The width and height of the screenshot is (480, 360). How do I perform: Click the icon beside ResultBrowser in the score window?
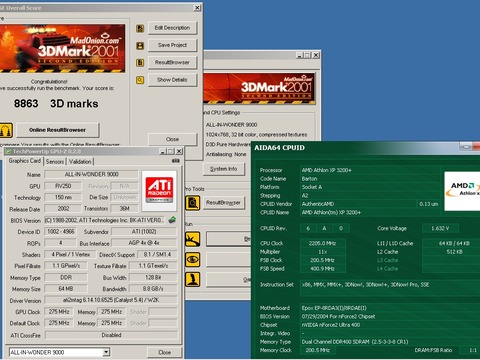pyautogui.click(x=140, y=63)
